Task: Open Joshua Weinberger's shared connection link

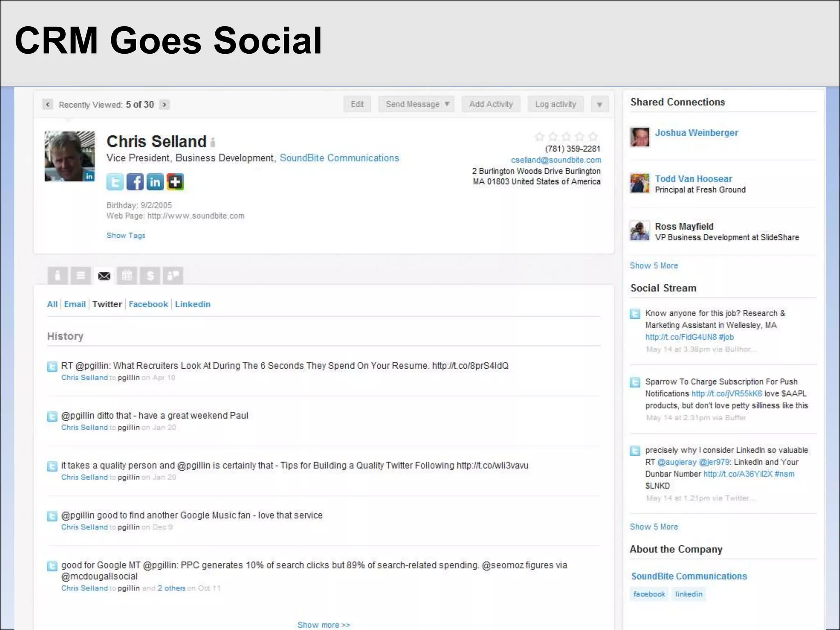Action: click(696, 133)
